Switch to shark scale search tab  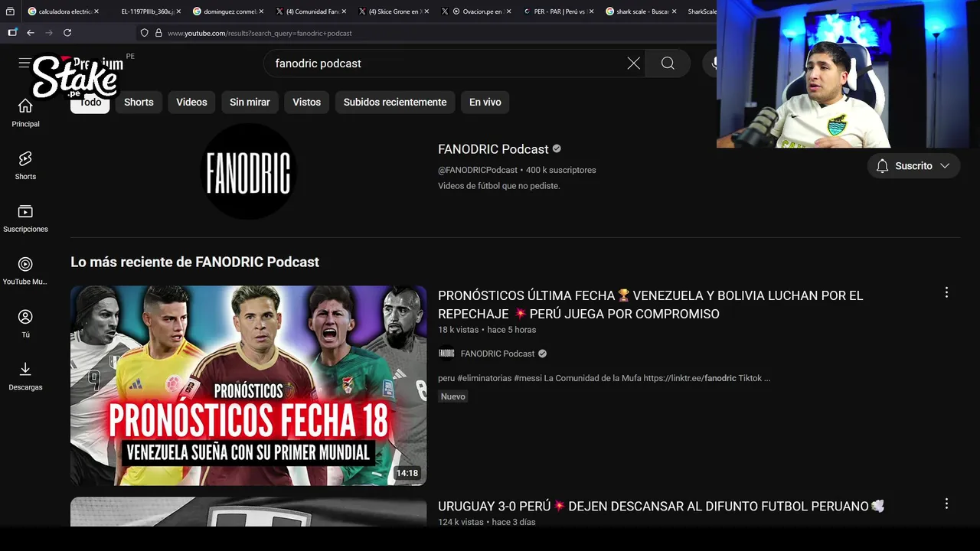tap(642, 11)
